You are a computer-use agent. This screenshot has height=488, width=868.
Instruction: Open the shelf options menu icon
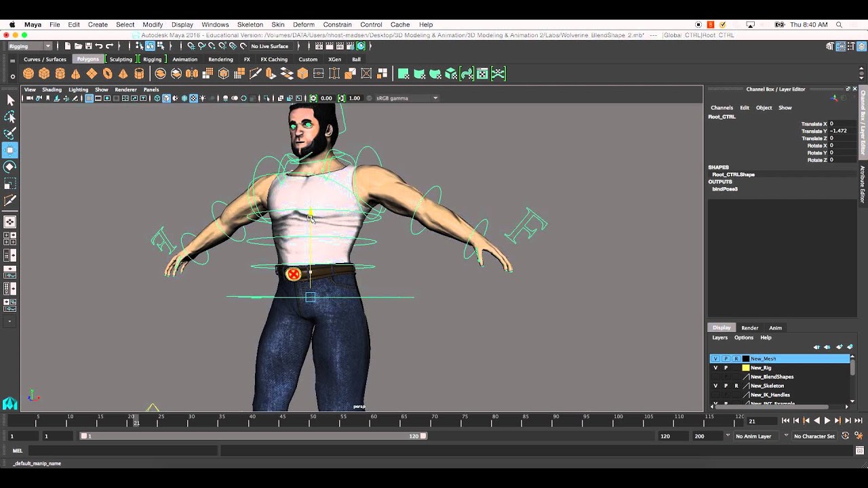pyautogui.click(x=12, y=77)
